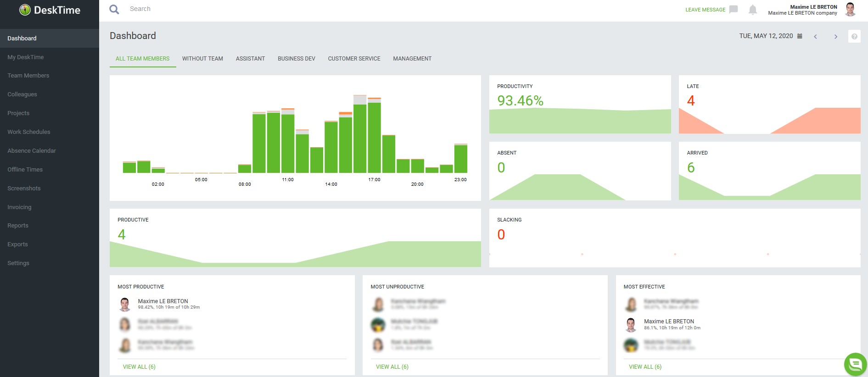Open the notifications bell

pos(752,10)
